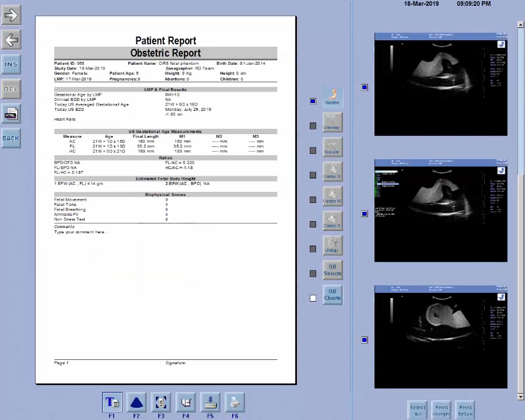Go to the previous page with left arrow
Viewport: 525px width, 420px height.
[x=11, y=40]
